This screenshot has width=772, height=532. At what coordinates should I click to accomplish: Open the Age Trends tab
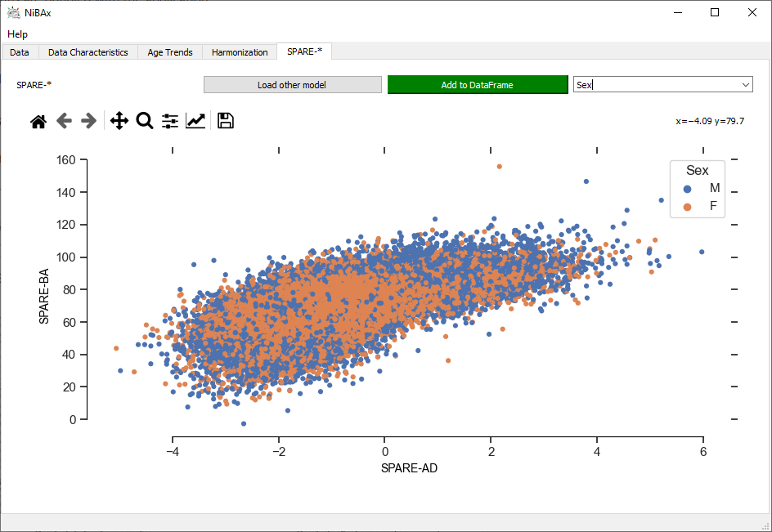[170, 52]
